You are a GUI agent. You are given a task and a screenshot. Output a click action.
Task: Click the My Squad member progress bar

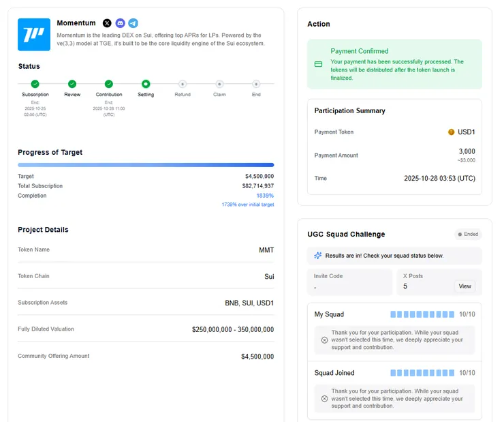(422, 314)
